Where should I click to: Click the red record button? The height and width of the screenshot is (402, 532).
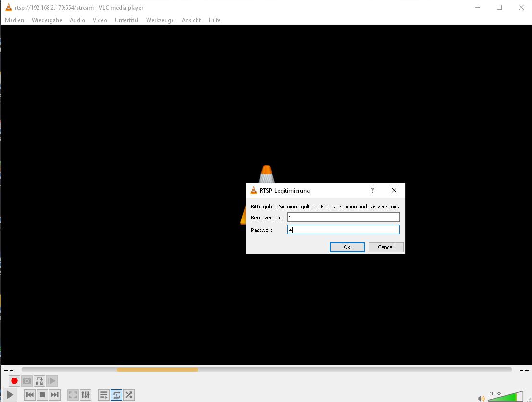[x=14, y=381]
